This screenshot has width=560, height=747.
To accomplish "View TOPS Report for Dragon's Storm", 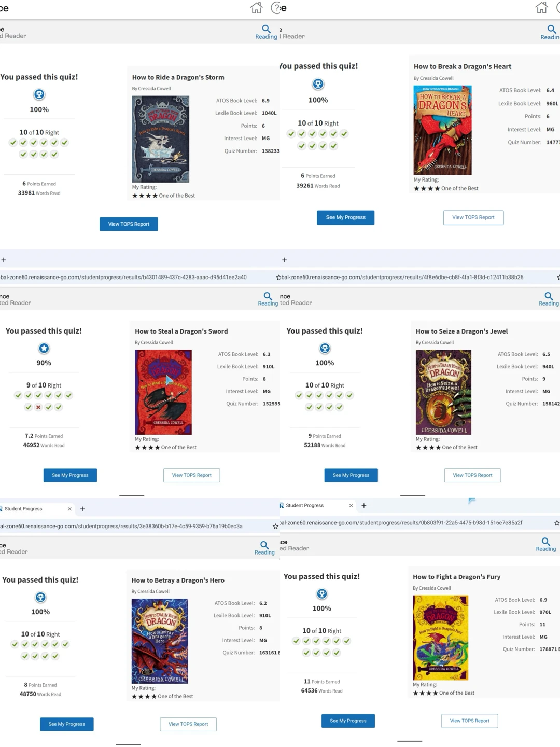I will [129, 224].
